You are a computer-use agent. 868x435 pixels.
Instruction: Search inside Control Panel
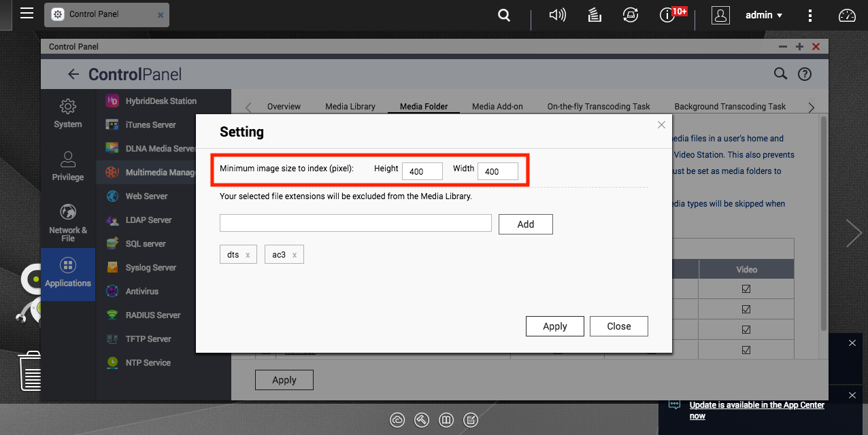coord(780,73)
